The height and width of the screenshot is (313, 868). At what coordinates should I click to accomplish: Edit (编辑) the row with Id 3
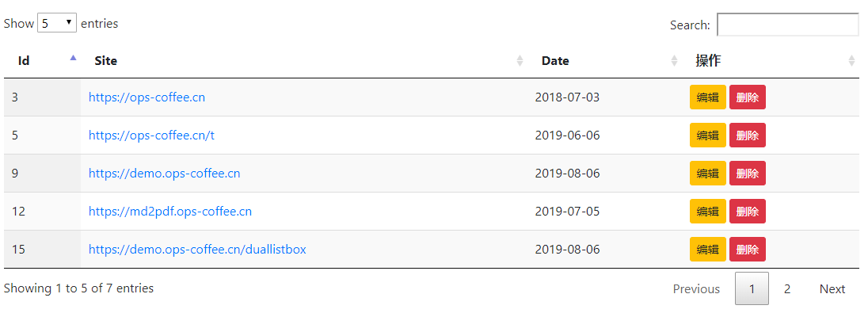pos(707,97)
